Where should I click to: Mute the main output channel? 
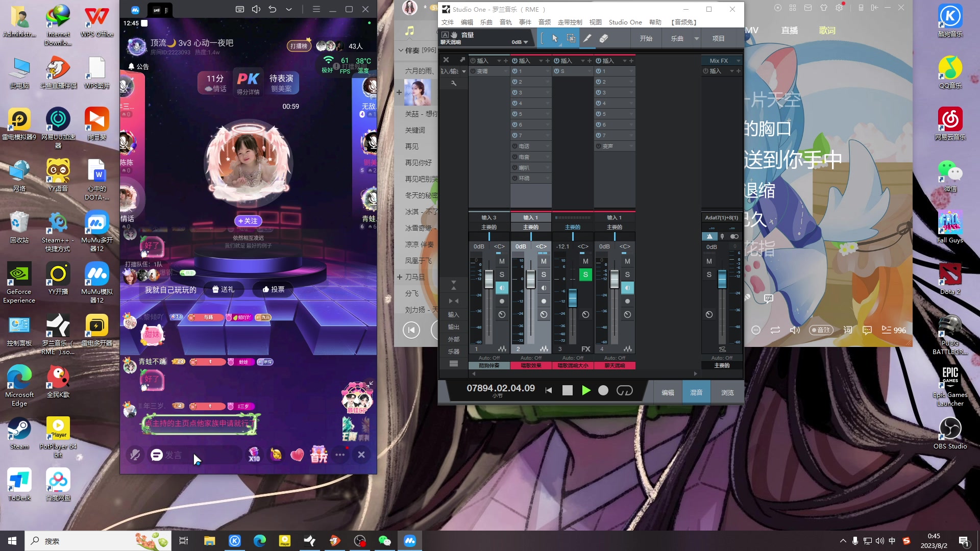[709, 261]
